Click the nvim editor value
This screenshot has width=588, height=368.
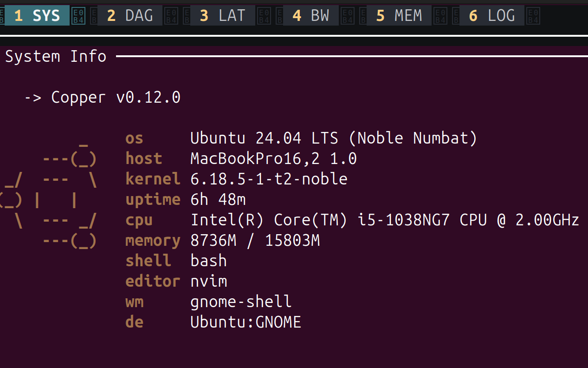coord(208,281)
